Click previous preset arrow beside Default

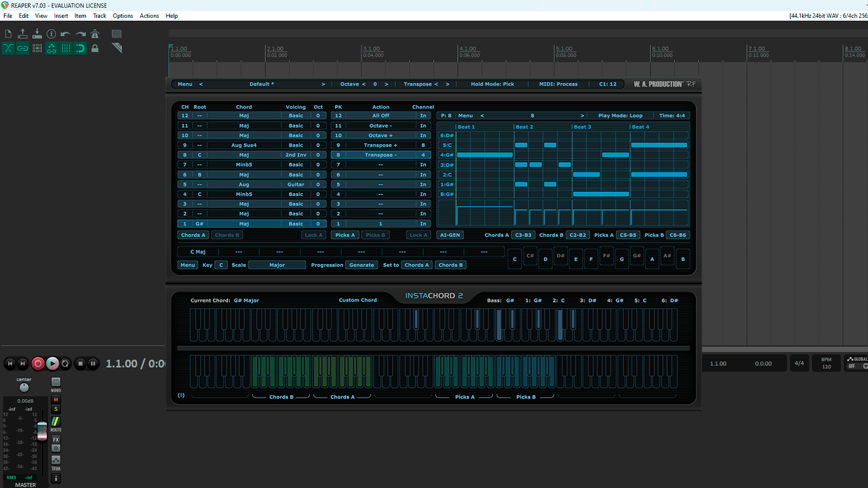click(x=201, y=84)
